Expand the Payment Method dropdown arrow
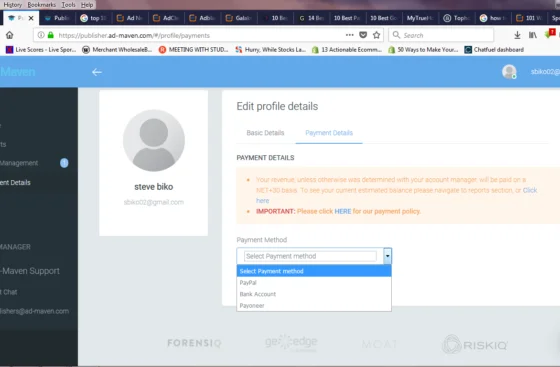This screenshot has height=367, width=560. point(388,256)
